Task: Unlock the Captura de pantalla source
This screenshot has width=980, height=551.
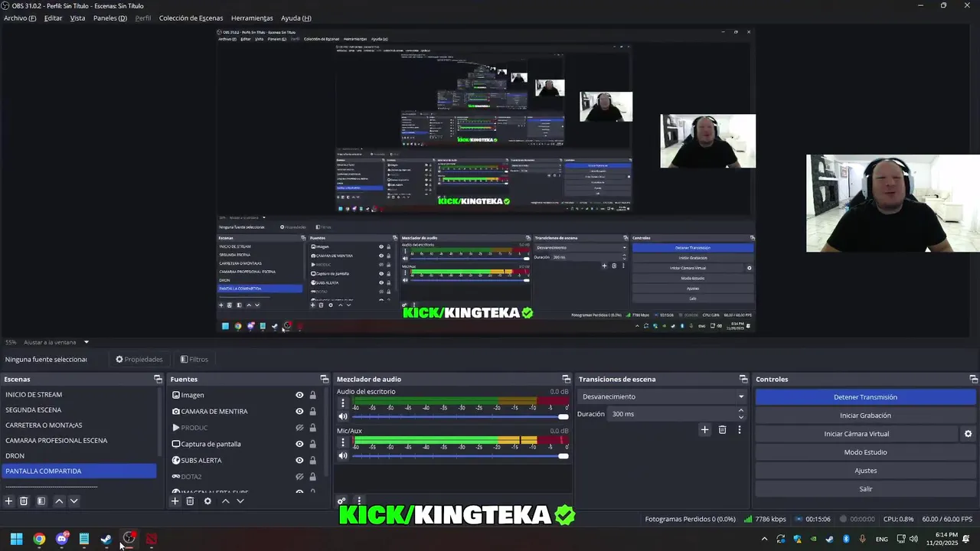Action: tap(312, 444)
